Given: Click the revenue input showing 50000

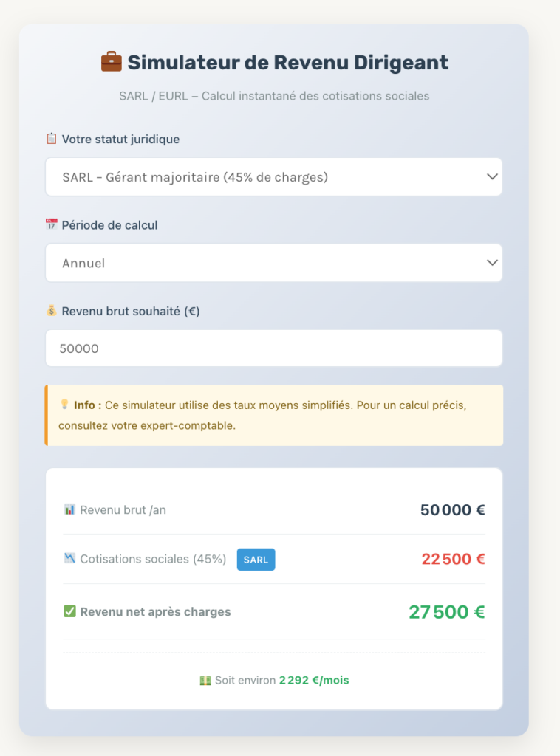Looking at the screenshot, I should click(x=273, y=348).
